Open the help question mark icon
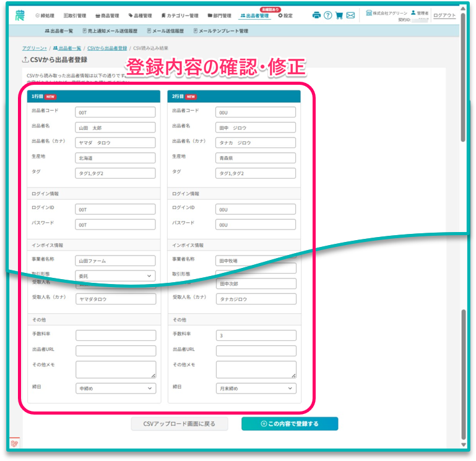 328,15
